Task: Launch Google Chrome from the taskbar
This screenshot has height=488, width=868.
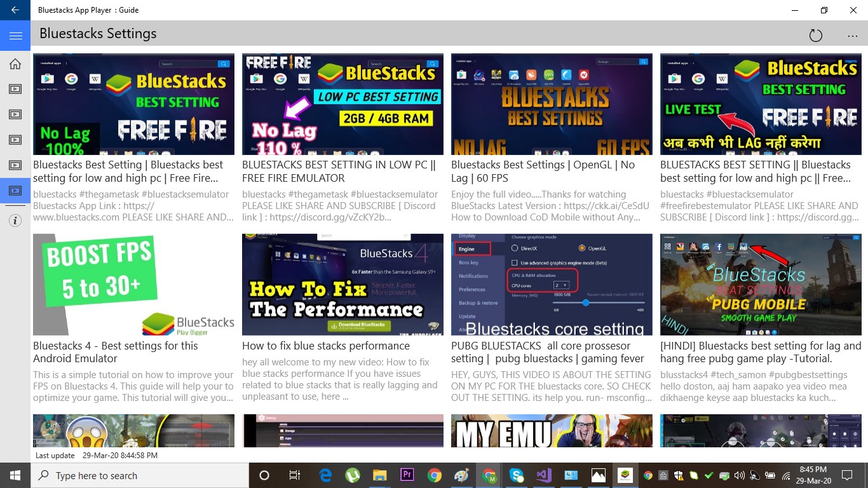Action: click(434, 475)
